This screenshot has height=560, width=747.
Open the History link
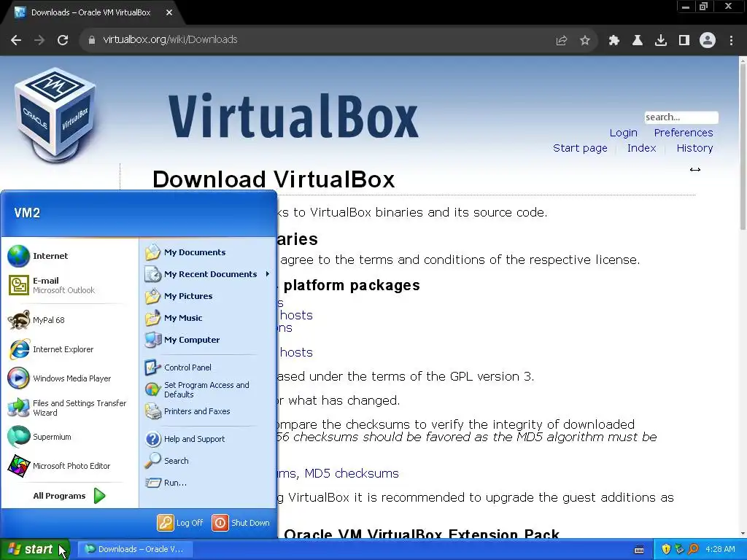[694, 148]
